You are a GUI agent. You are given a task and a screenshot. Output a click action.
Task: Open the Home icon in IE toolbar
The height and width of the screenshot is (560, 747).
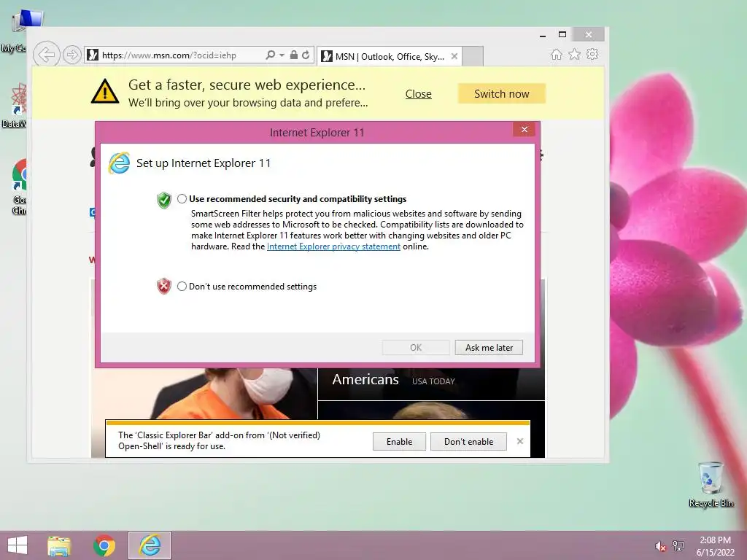pyautogui.click(x=556, y=54)
